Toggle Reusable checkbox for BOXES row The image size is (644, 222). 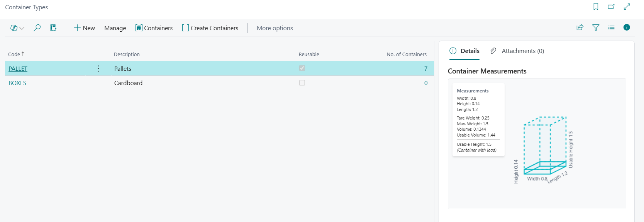coord(302,83)
